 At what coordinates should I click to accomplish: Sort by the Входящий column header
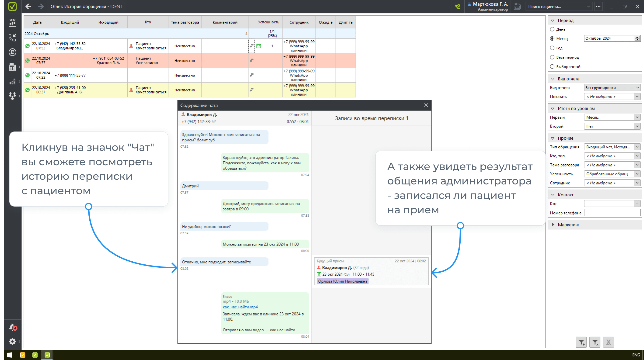click(x=70, y=22)
